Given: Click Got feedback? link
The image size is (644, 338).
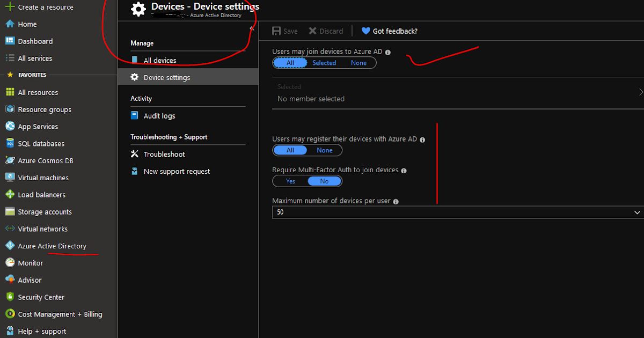Looking at the screenshot, I should point(390,31).
